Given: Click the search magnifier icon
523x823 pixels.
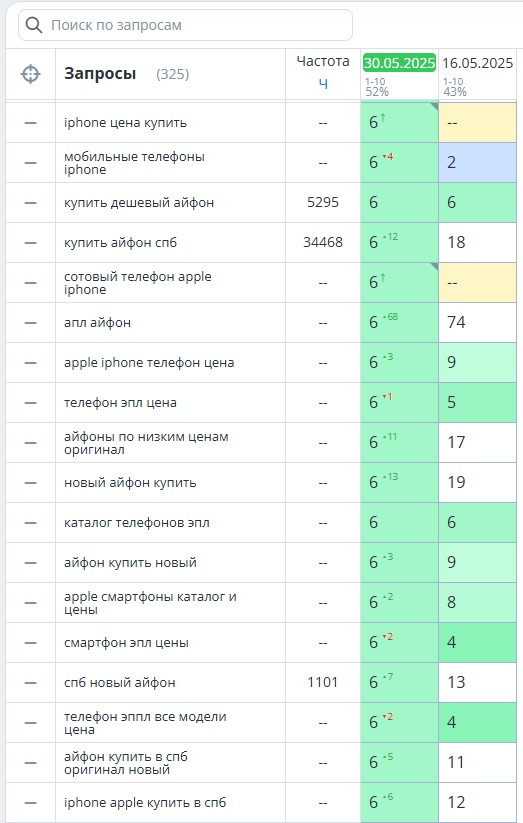Looking at the screenshot, I should pyautogui.click(x=34, y=25).
